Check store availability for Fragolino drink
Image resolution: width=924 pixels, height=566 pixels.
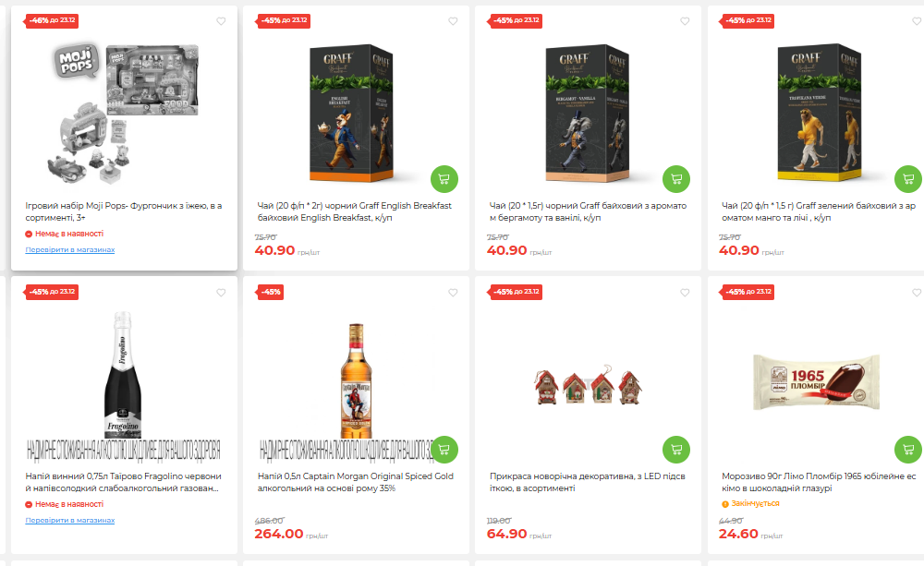pos(70,520)
